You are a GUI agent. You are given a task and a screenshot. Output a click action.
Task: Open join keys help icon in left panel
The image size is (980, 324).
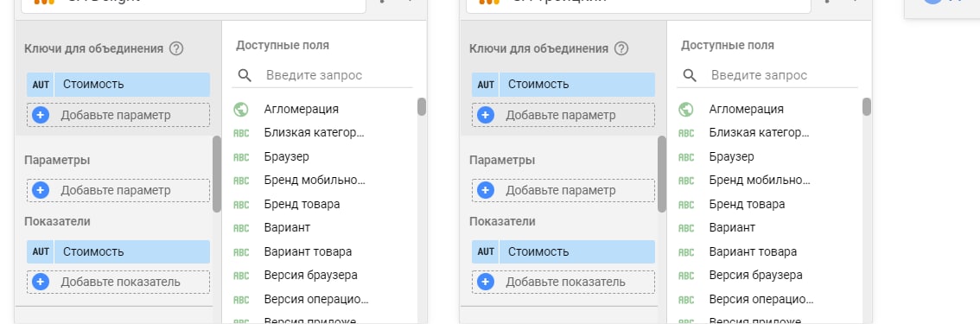[x=176, y=48]
